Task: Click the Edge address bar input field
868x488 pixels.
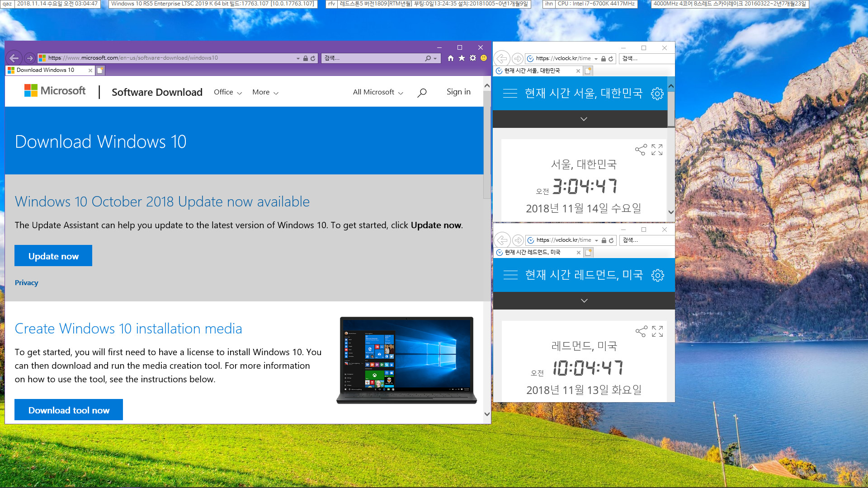Action: coord(172,57)
